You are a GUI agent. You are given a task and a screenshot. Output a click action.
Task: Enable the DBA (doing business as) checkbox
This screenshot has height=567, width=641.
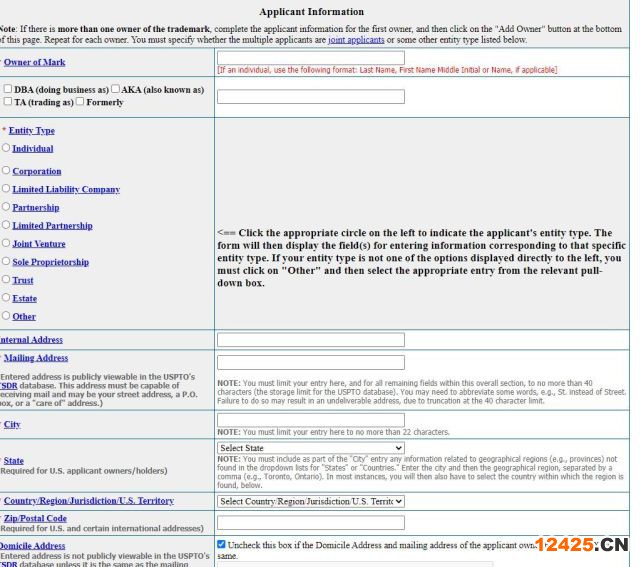tap(8, 89)
